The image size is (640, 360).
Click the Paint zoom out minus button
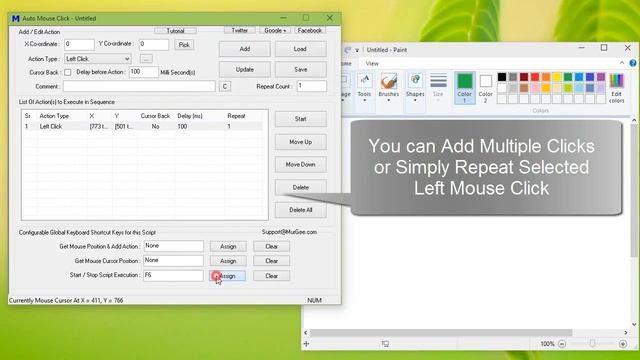pos(562,344)
